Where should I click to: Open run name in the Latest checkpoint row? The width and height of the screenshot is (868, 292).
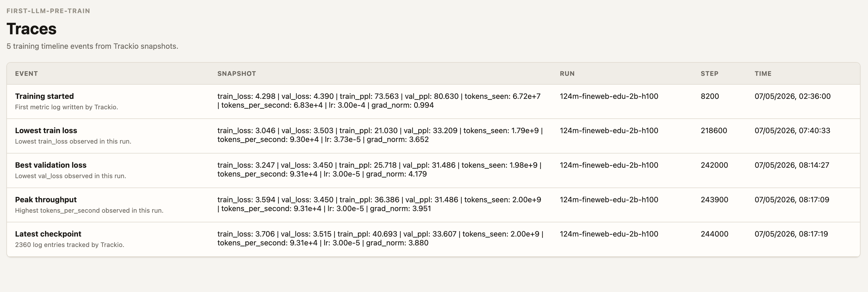[x=609, y=234]
